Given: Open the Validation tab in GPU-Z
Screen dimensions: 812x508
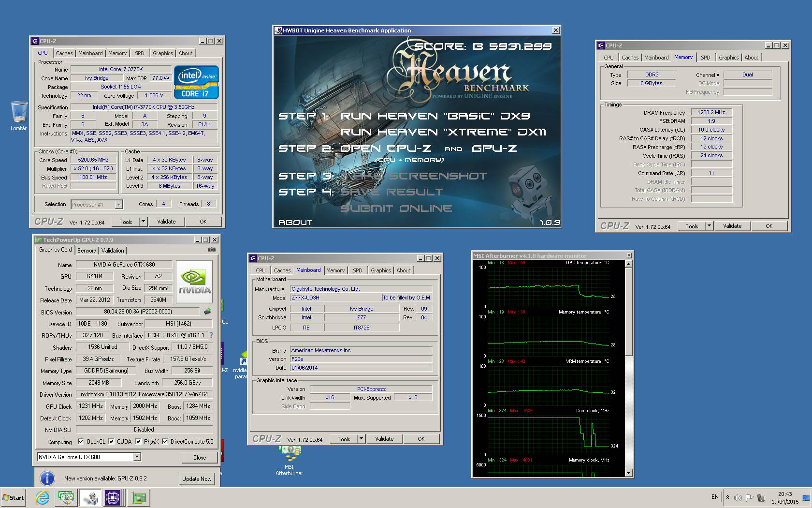Looking at the screenshot, I should 112,250.
